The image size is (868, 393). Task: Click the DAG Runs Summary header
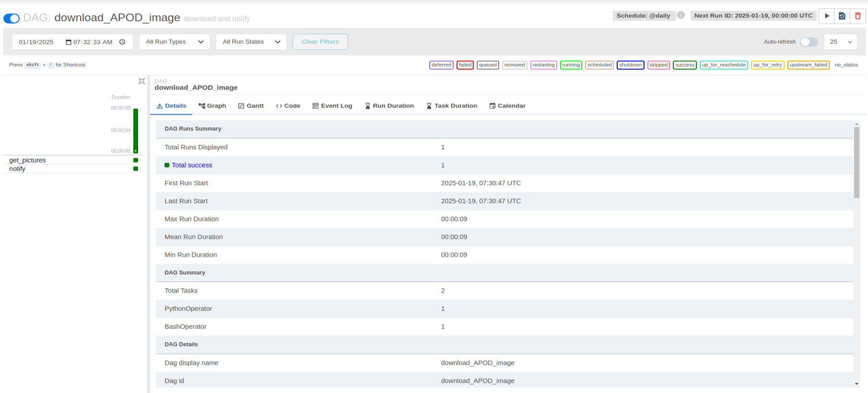tap(193, 129)
